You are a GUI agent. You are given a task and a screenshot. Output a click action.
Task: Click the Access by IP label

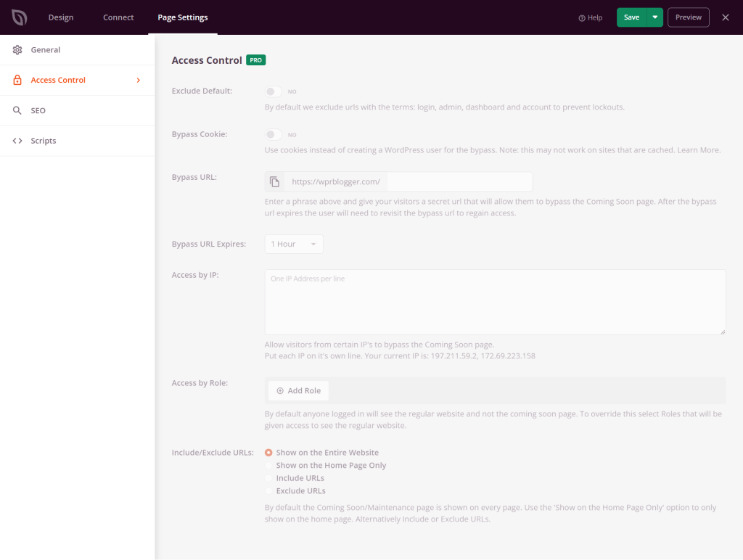click(x=195, y=275)
